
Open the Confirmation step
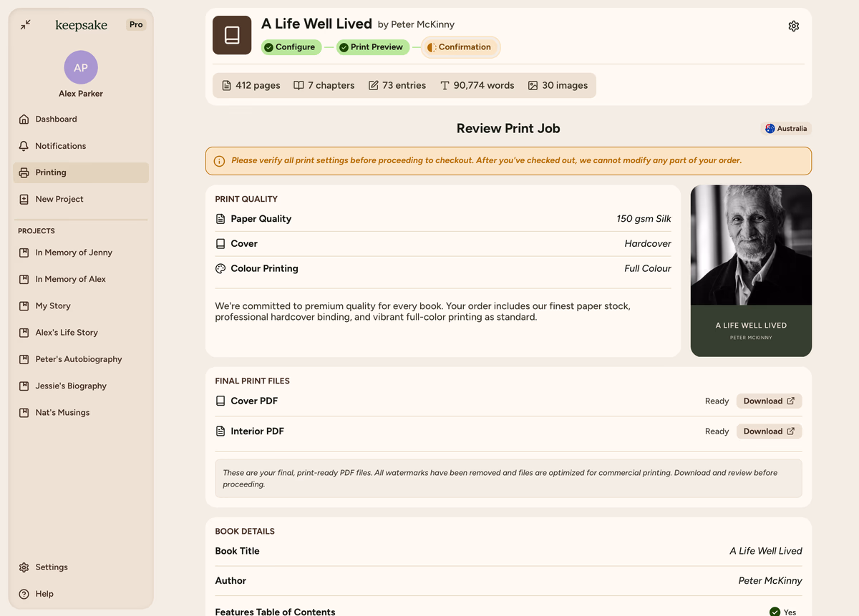(x=460, y=47)
